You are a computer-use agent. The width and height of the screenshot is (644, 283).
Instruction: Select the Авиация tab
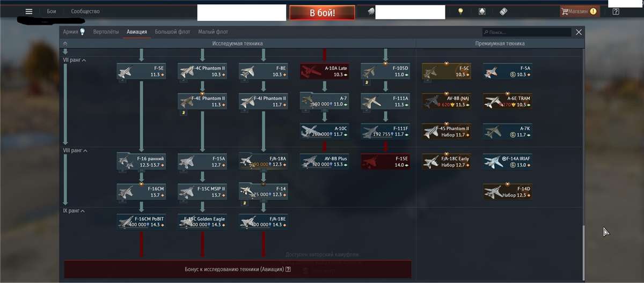(137, 32)
